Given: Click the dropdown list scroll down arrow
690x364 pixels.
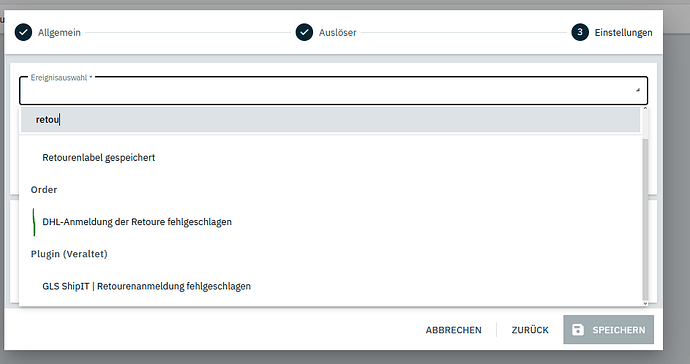Looking at the screenshot, I should [x=646, y=303].
